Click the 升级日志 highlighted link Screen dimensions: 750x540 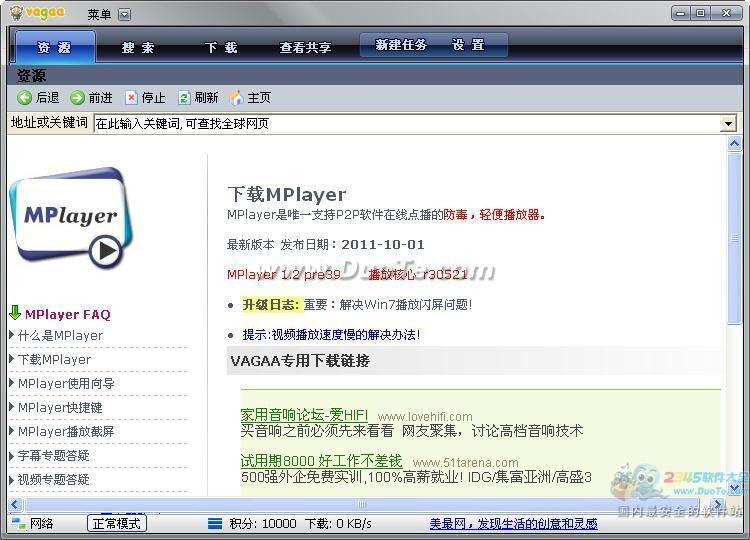[x=271, y=305]
